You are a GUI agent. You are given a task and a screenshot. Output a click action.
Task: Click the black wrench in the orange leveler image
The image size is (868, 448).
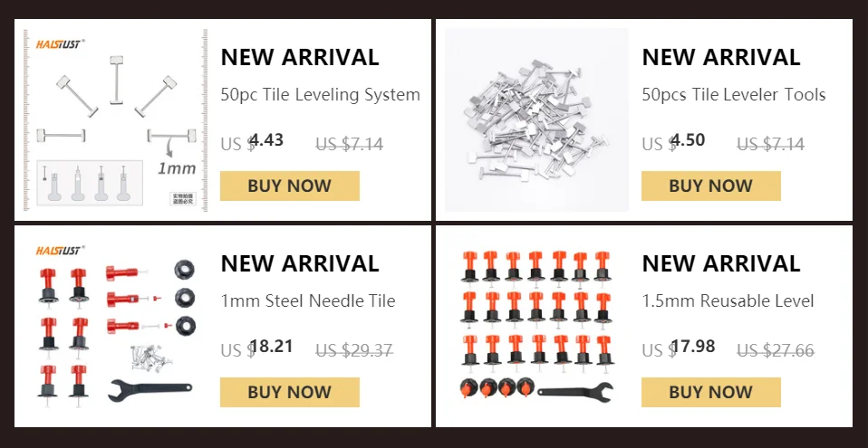pos(575,391)
